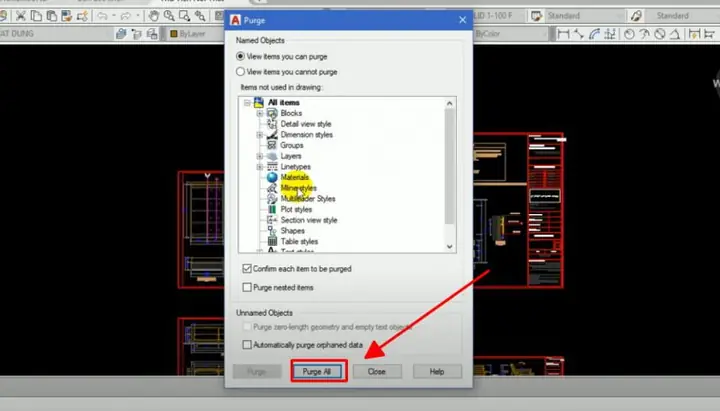This screenshot has height=411, width=720.
Task: Click the Paste clipboard icon in the toolbar
Action: click(52, 16)
